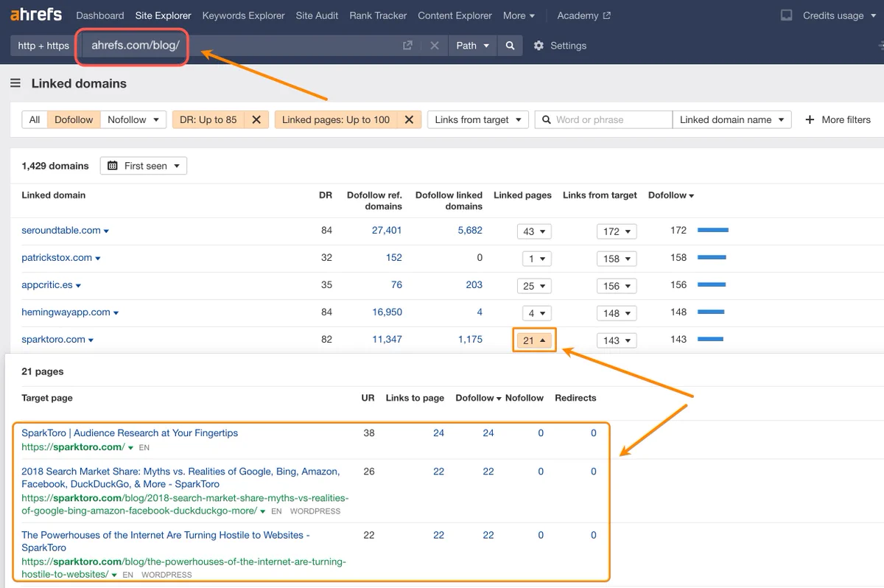Image resolution: width=884 pixels, height=588 pixels.
Task: Open Content Explorer
Action: point(455,15)
